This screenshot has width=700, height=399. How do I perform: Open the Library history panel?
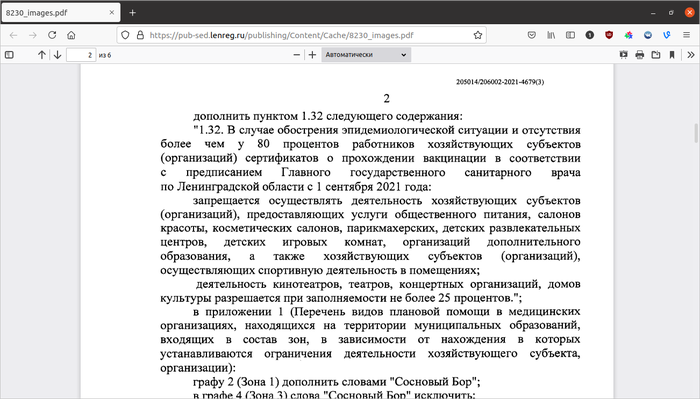click(551, 35)
